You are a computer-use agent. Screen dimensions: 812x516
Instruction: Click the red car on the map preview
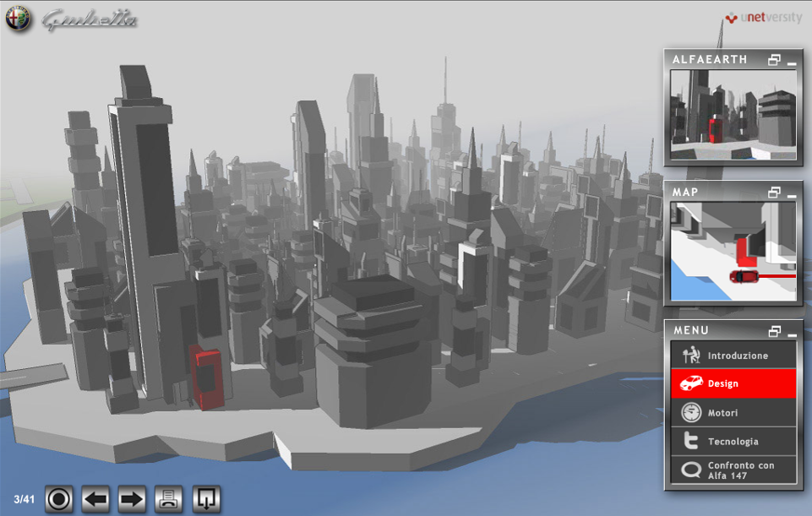pos(744,276)
